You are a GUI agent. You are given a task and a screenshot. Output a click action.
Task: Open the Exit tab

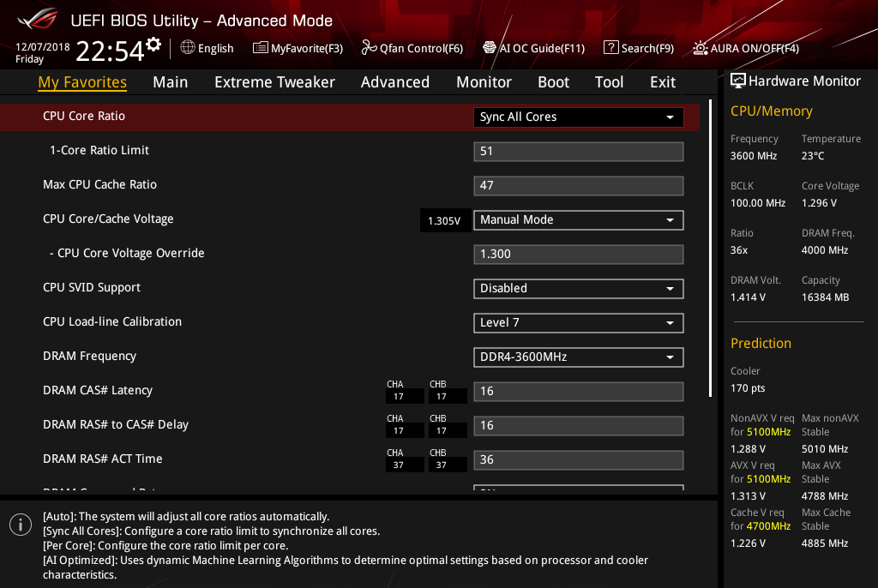[x=663, y=82]
